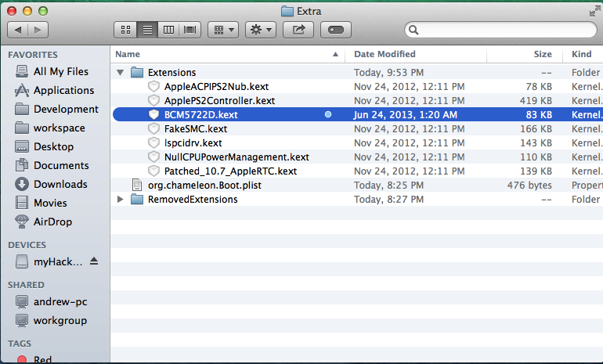Click the Red tag in sidebar
Image resolution: width=603 pixels, height=364 pixels.
[x=43, y=359]
